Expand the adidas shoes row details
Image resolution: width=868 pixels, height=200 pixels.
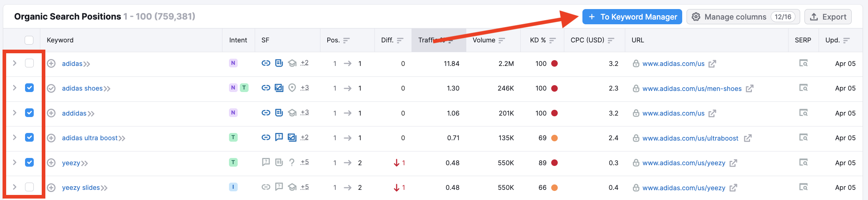click(x=15, y=88)
